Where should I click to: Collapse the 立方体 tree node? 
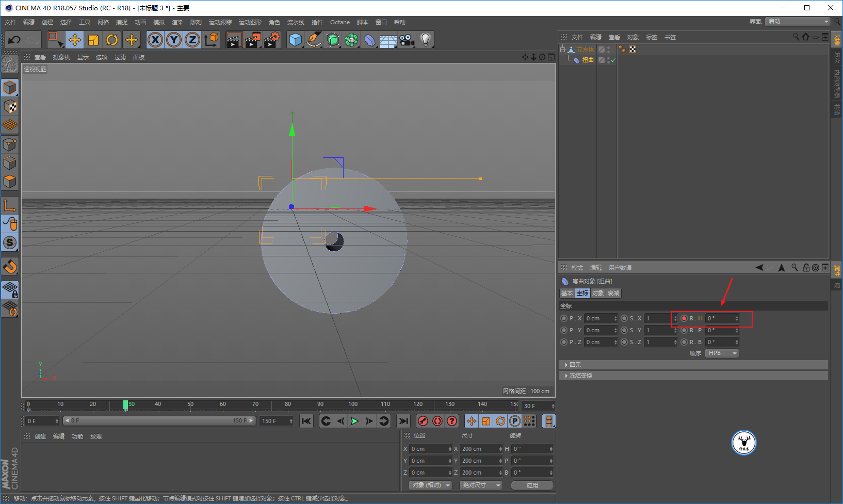[x=563, y=50]
